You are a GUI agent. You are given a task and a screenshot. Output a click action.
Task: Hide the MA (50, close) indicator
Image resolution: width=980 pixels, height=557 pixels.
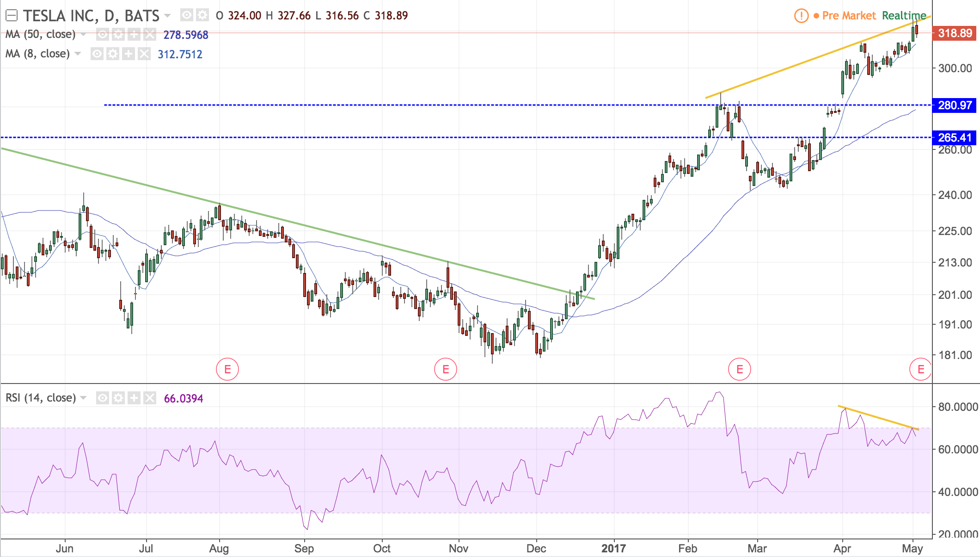point(103,34)
